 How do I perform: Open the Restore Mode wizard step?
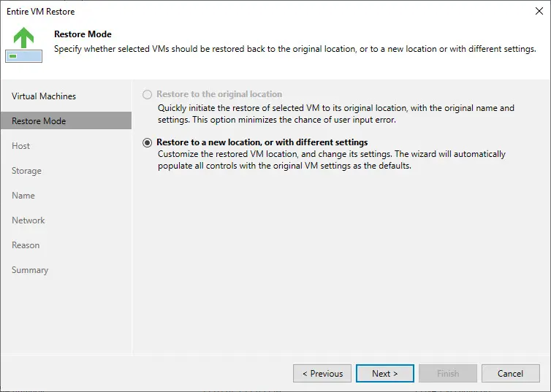point(39,121)
